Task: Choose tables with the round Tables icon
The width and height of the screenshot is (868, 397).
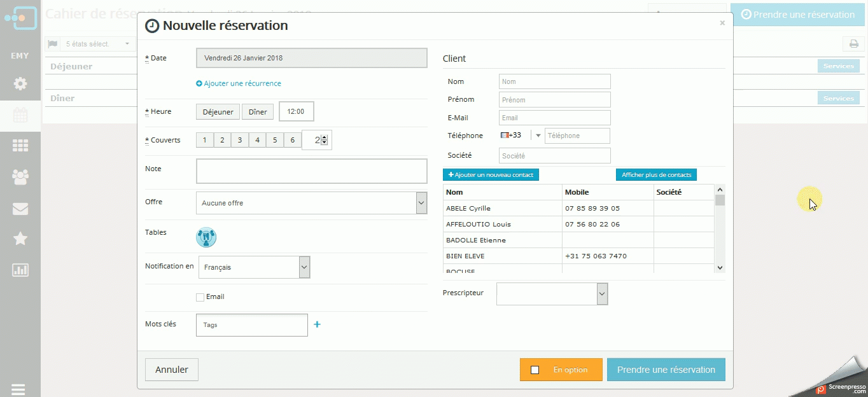Action: (206, 237)
